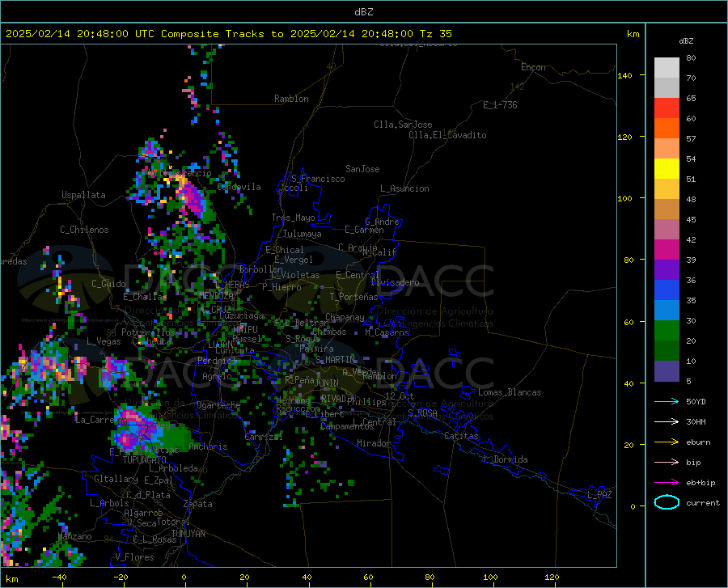Screen dimensions: 728x588
Task: Click the light blue 30-35 dBZ swatch
Action: coord(667,311)
